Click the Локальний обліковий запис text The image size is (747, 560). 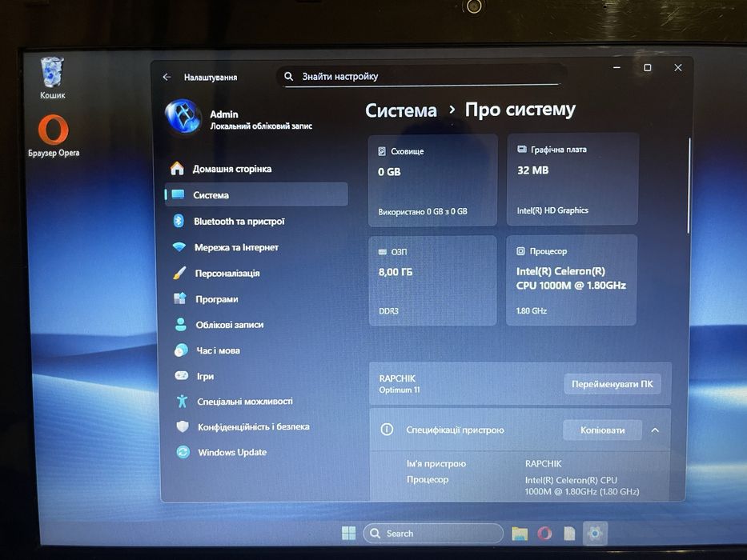point(261,126)
